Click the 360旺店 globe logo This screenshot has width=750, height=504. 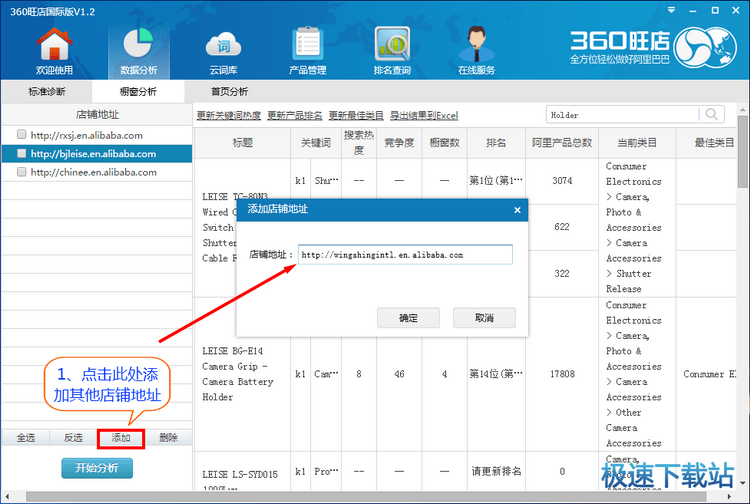coord(705,47)
